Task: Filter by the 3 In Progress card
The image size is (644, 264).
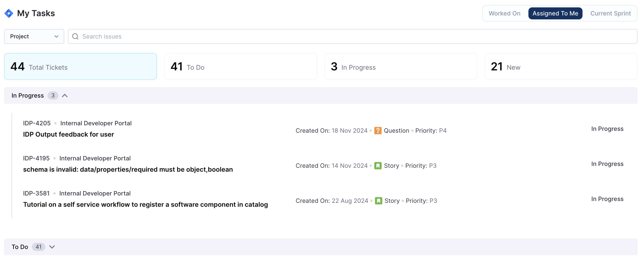Action: pos(401,67)
